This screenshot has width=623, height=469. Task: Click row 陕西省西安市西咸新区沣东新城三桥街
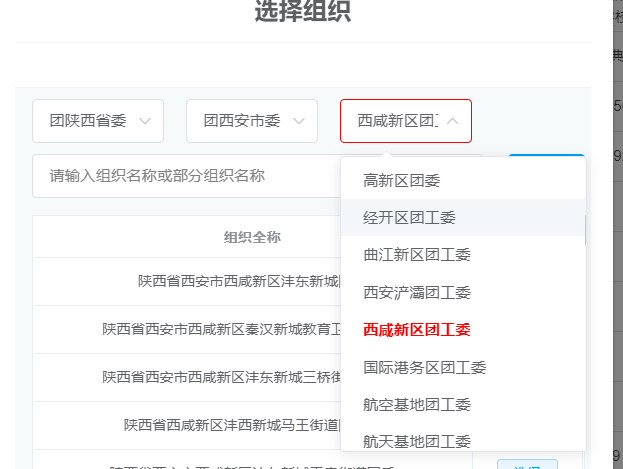[187, 377]
